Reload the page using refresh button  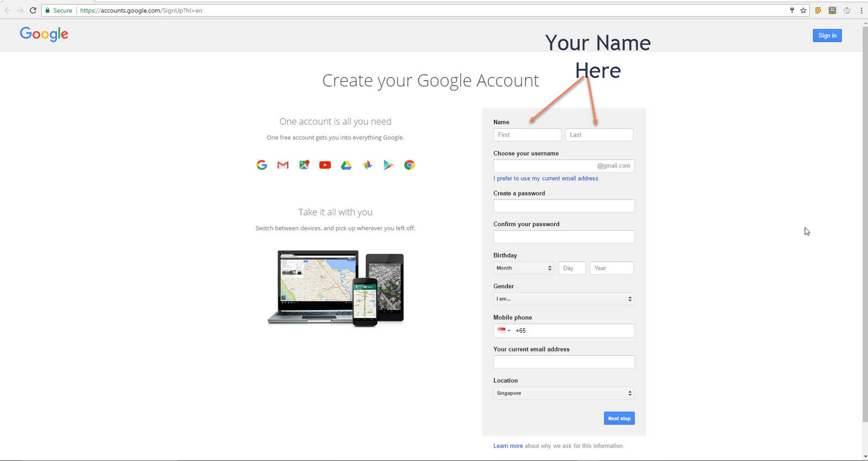(33, 10)
